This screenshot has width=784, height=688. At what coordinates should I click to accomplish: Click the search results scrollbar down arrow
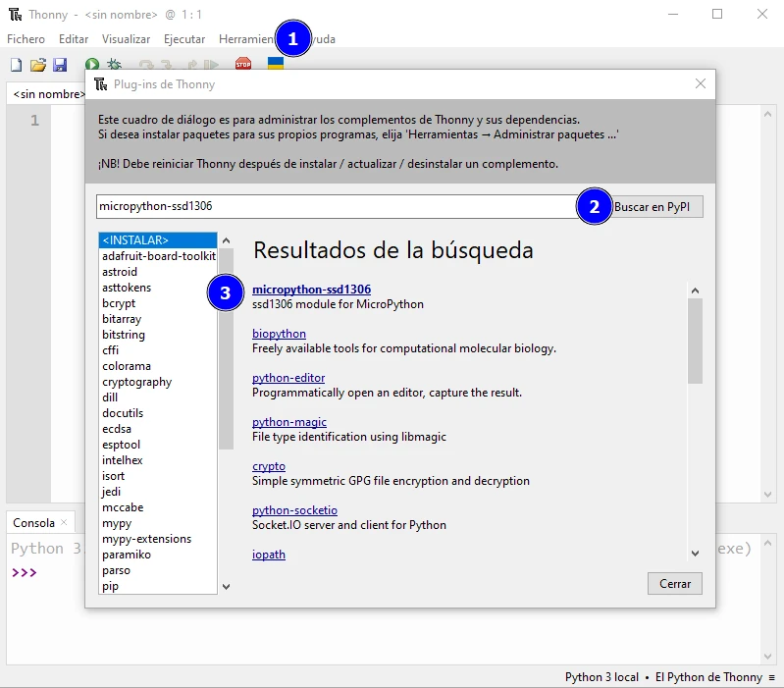coord(695,553)
